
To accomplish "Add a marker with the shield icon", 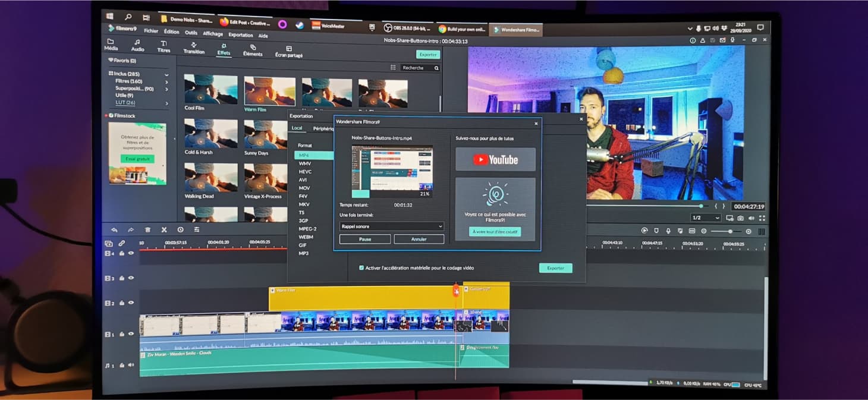I will (x=656, y=231).
